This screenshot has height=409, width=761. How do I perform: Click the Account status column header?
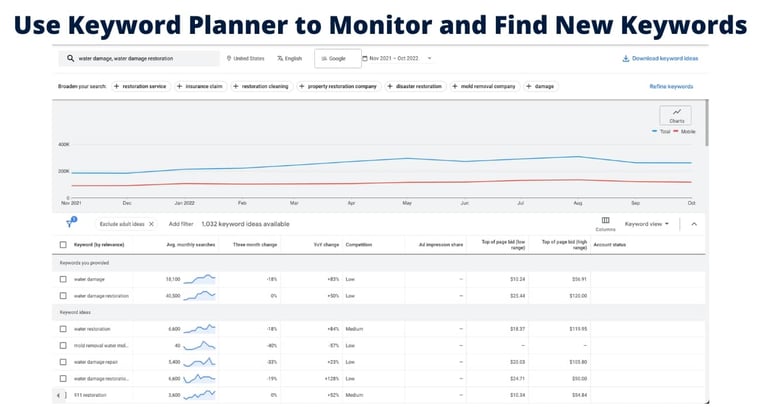coord(610,245)
